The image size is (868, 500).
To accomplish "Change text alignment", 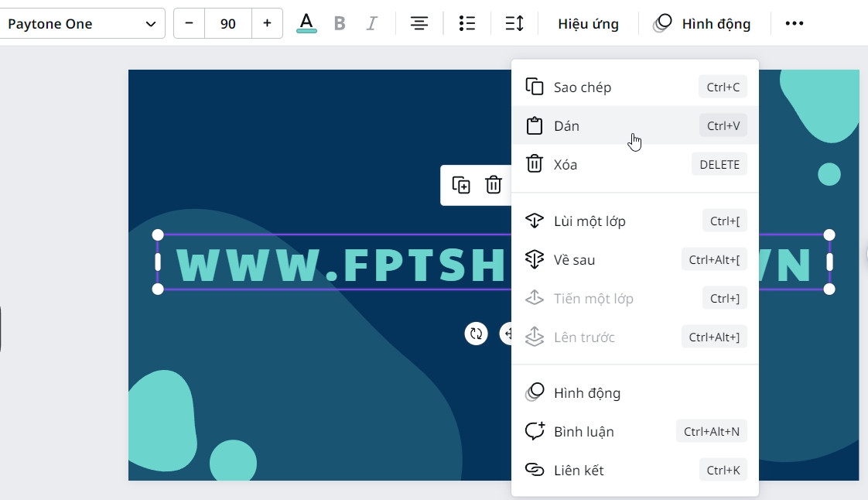I will pyautogui.click(x=419, y=24).
